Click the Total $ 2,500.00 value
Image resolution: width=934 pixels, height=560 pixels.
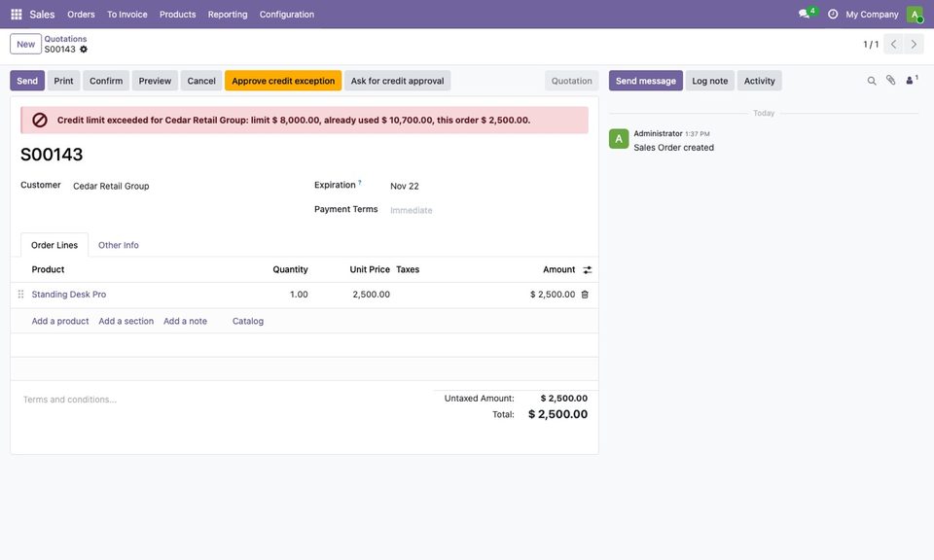point(557,414)
